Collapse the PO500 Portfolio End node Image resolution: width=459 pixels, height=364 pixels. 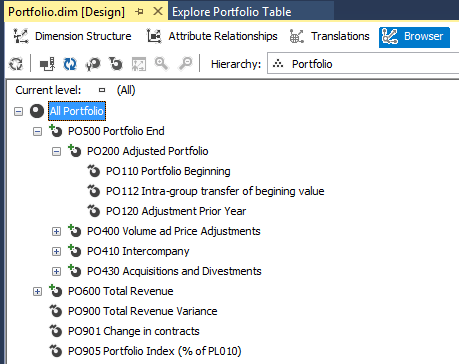click(37, 131)
